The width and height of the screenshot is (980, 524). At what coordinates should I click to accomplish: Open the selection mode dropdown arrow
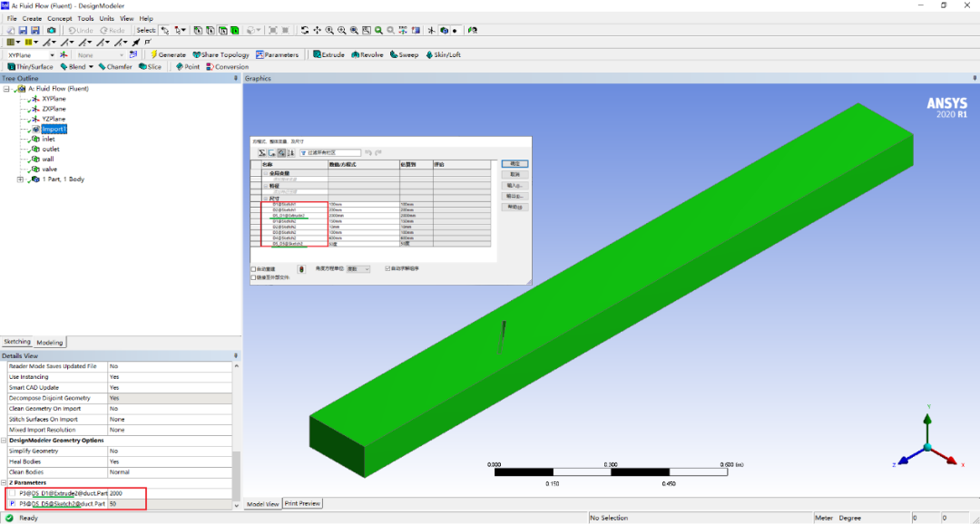(x=183, y=30)
